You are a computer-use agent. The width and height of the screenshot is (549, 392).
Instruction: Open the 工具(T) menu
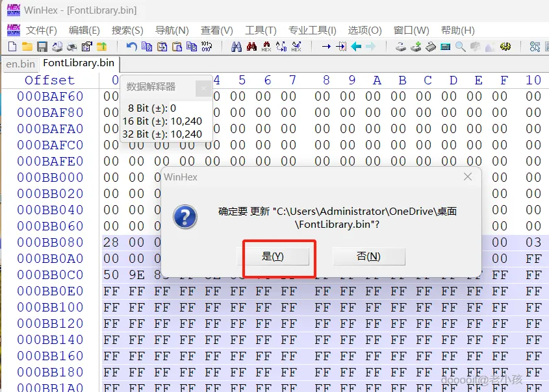261,31
